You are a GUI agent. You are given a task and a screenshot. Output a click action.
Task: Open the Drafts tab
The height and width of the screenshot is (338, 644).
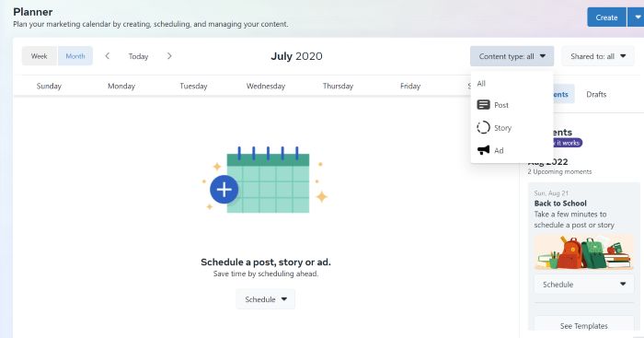[x=596, y=94]
